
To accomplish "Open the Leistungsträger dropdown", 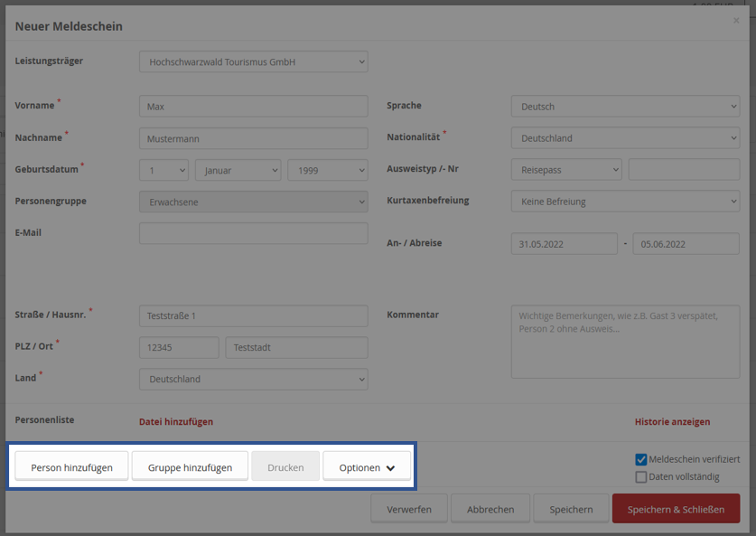I will pos(253,62).
